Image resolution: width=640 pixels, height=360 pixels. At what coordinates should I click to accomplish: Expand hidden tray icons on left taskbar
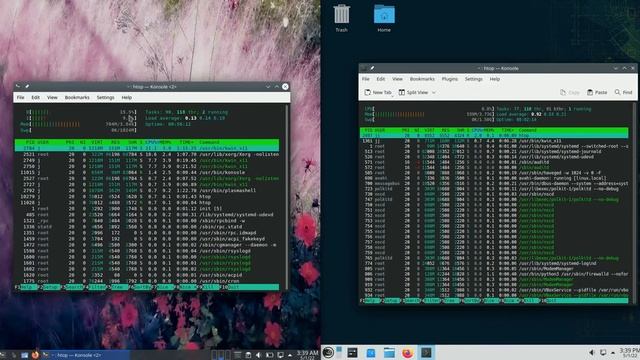click(x=290, y=356)
